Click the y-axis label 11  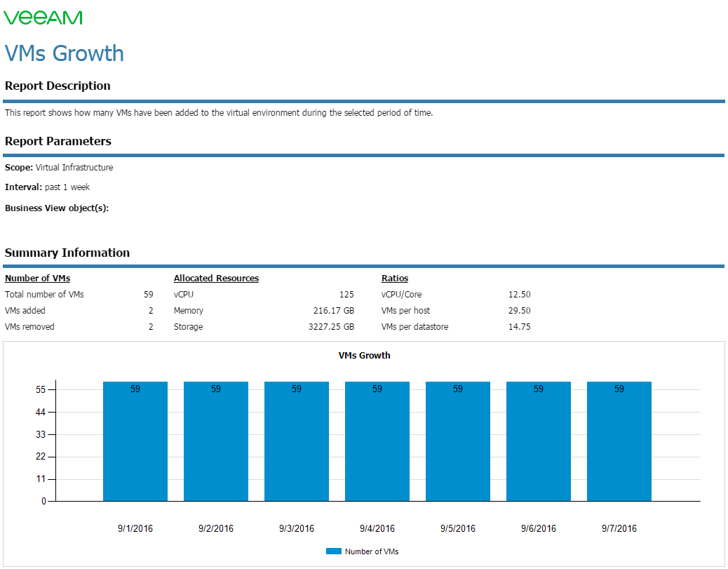tap(41, 479)
